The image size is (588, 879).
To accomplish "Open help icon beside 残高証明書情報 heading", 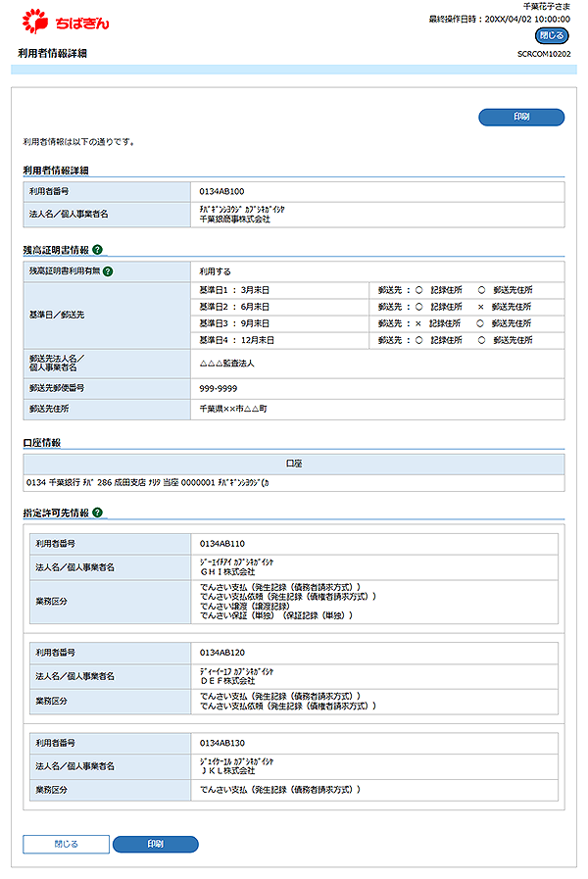I will pos(98,250).
